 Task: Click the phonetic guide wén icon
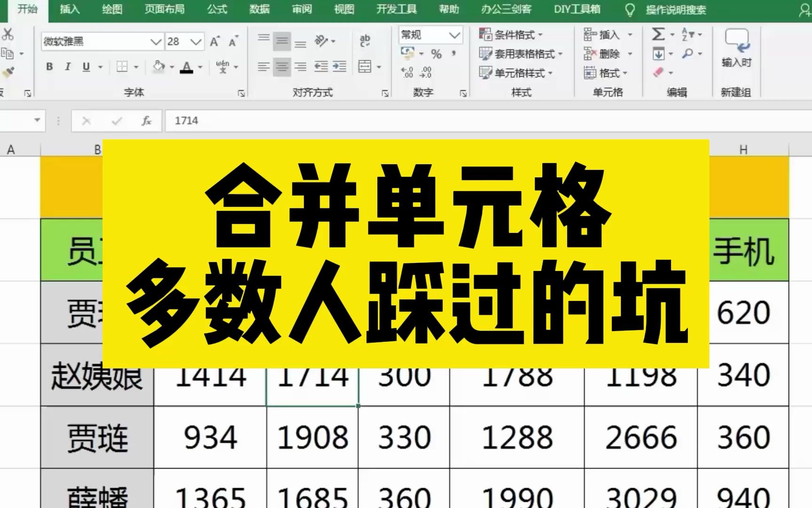[x=223, y=66]
